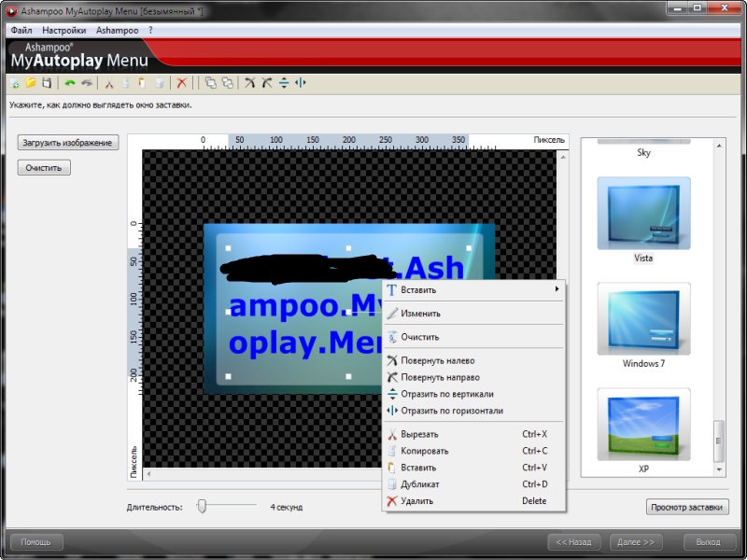Screen dimensions: 747x560
Task: Choose Дубликат Ctrl+D in the context menu
Action: pyautogui.click(x=473, y=483)
